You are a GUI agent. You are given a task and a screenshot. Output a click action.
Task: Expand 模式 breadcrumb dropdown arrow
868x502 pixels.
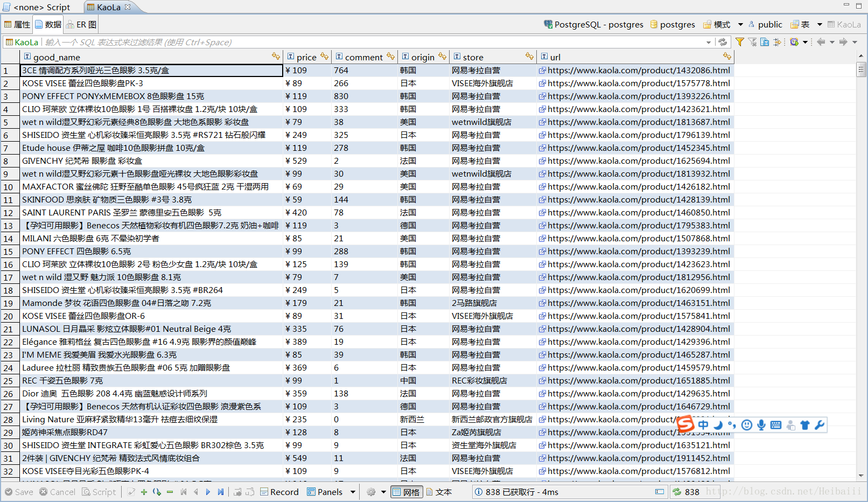pos(740,24)
